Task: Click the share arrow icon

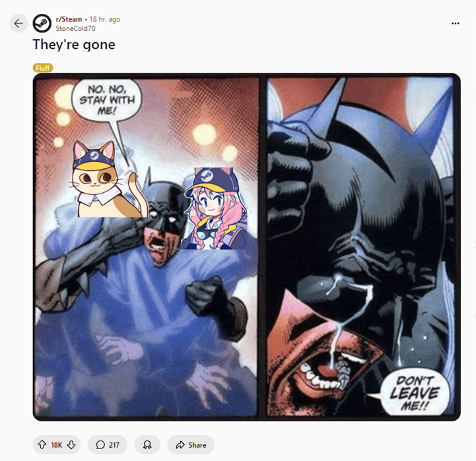Action: pyautogui.click(x=180, y=445)
